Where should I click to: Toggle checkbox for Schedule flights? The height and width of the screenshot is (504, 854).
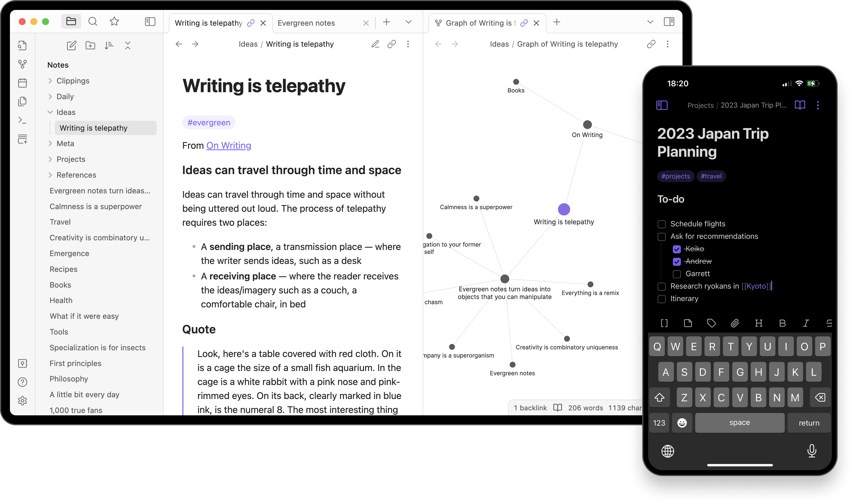[x=661, y=223]
